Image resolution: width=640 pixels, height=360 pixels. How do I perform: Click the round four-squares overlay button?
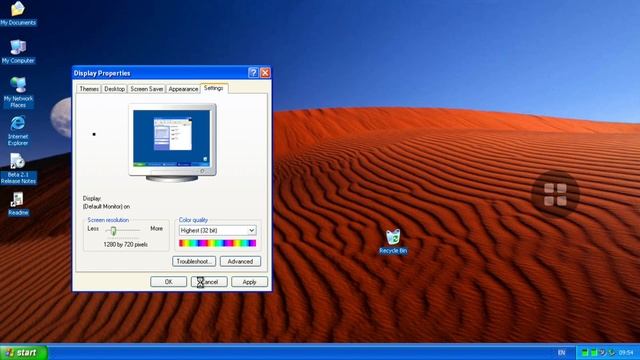tap(555, 194)
